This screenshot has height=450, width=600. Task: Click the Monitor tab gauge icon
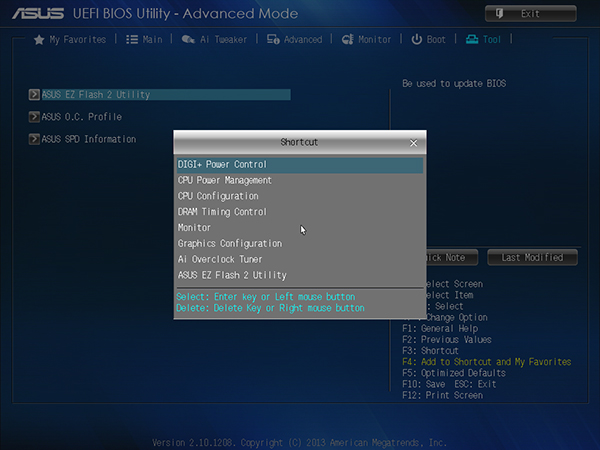pos(347,39)
